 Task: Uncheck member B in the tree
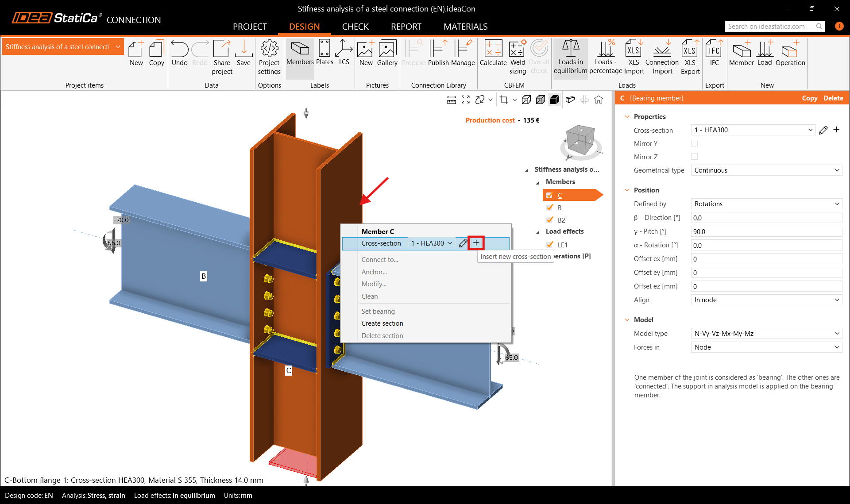coord(549,208)
